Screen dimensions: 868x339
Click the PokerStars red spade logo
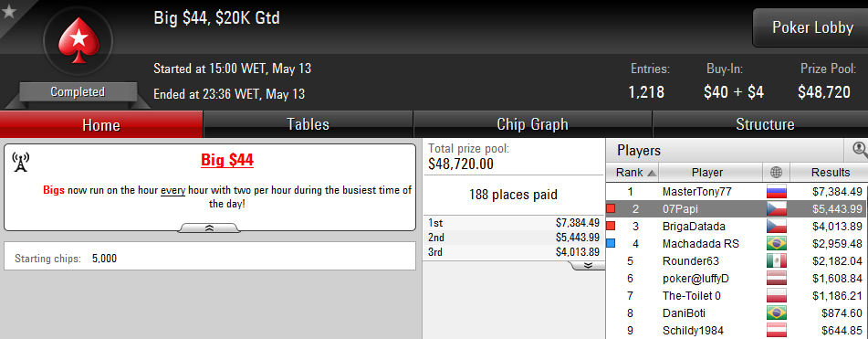[x=78, y=40]
